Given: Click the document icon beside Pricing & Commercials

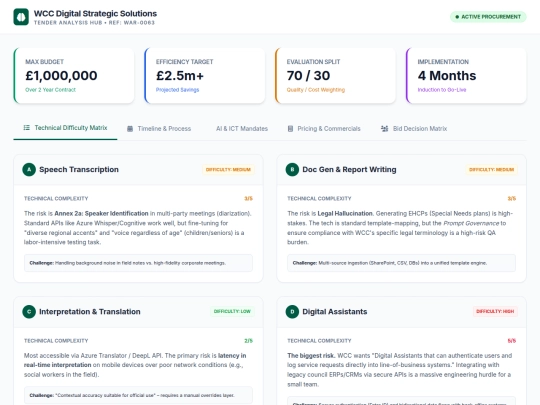Looking at the screenshot, I should (x=290, y=129).
